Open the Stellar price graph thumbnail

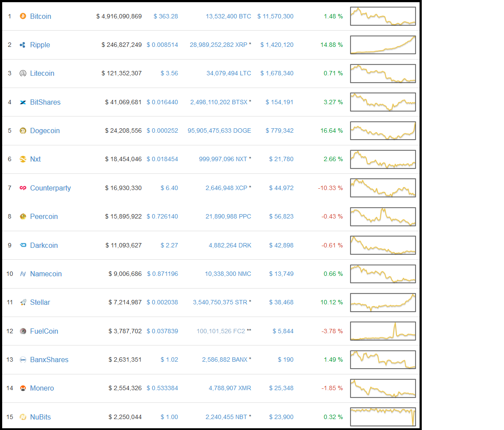[383, 302]
